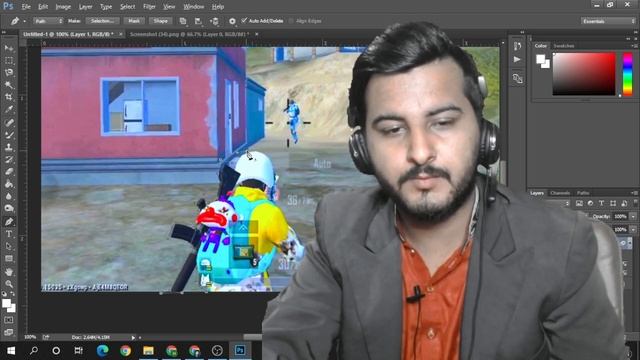This screenshot has height=360, width=640.
Task: Toggle Quick Mask mode button
Action: click(x=9, y=320)
